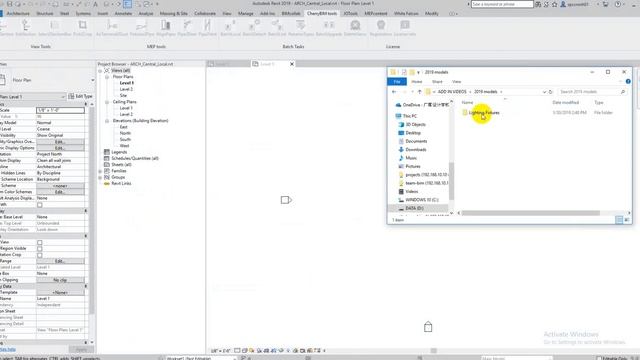The image size is (640, 360).
Task: Click the Edit Type button
Action: click(x=80, y=96)
